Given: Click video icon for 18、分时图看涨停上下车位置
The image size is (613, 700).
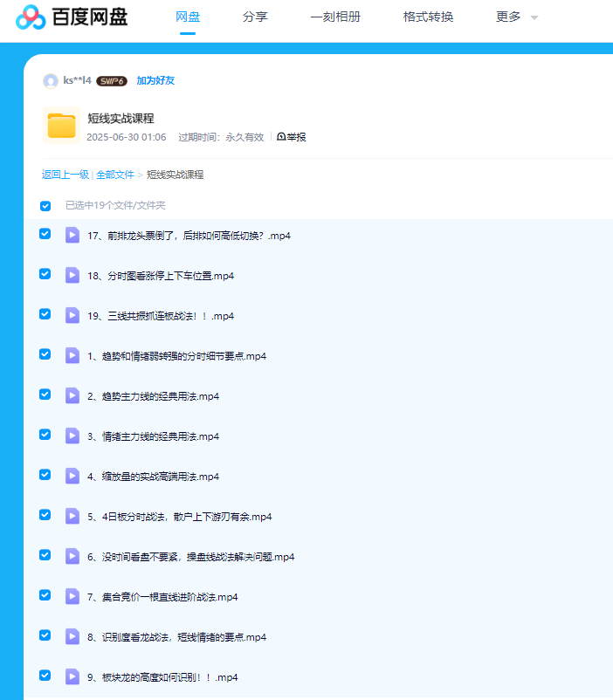Looking at the screenshot, I should click(x=72, y=275).
